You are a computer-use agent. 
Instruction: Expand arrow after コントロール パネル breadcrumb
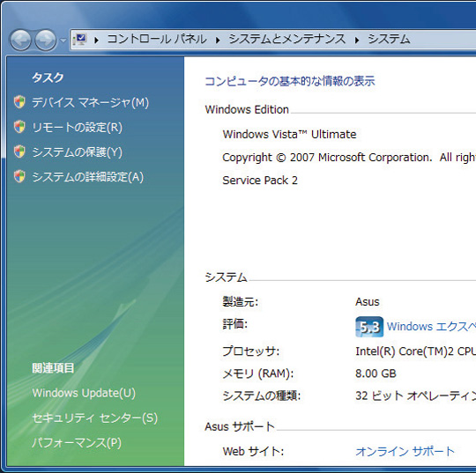coord(218,40)
